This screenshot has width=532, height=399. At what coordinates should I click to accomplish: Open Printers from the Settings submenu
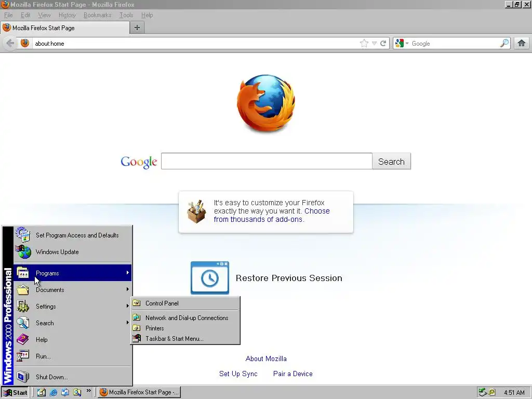(x=185, y=328)
